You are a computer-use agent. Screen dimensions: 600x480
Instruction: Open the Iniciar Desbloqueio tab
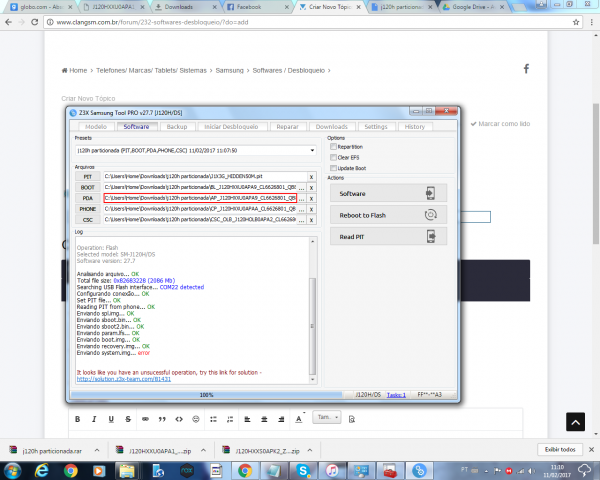(231, 127)
